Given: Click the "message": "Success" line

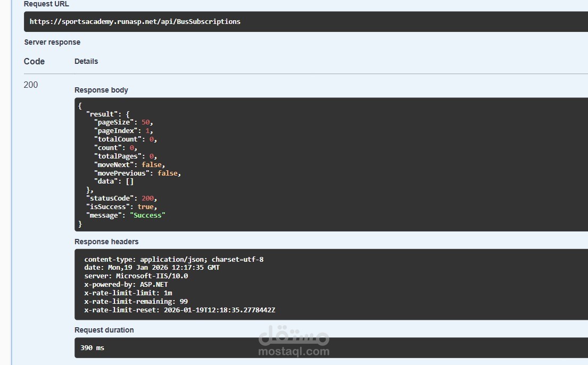Looking at the screenshot, I should click(x=126, y=215).
